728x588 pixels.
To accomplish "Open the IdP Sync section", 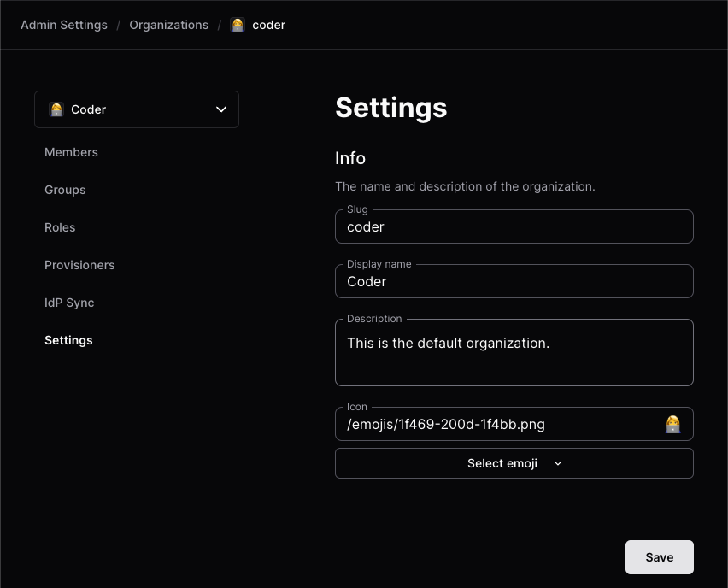I will [69, 303].
